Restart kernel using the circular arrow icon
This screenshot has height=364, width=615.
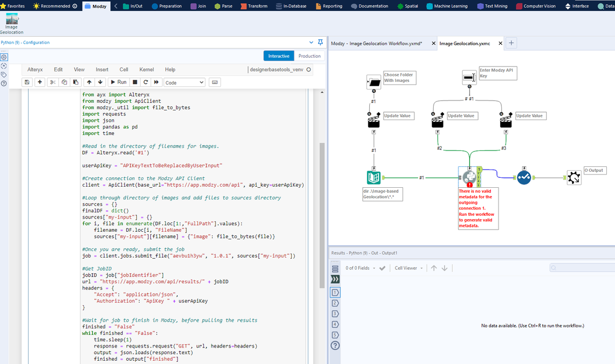pos(146,82)
